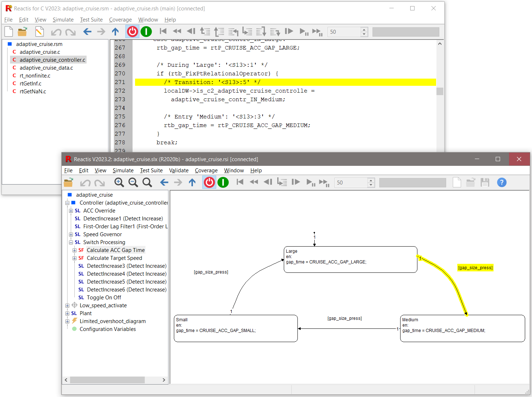
Task: Increase step count spinner in Reactis for C toolbar
Action: 364,29
